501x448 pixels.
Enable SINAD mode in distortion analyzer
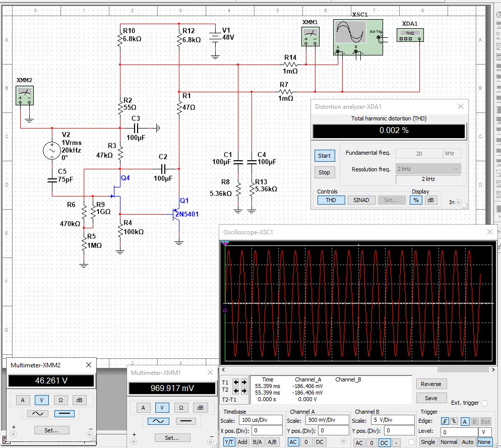point(361,200)
